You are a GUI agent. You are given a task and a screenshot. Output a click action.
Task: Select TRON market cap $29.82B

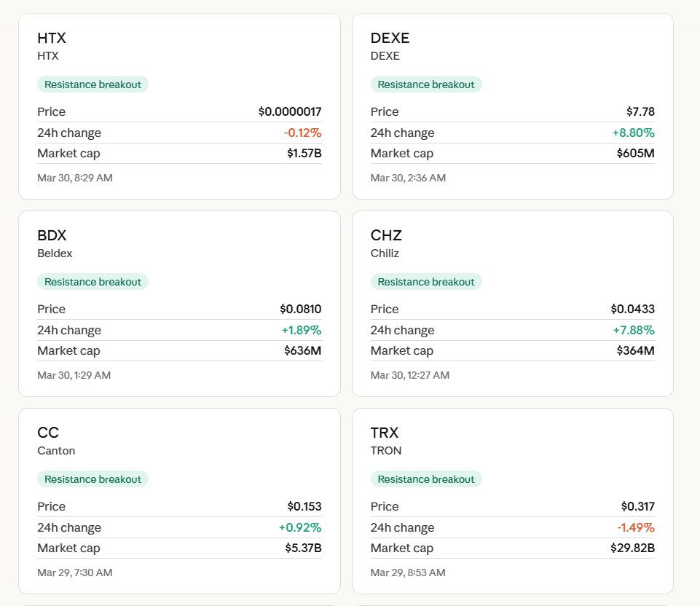coord(632,548)
